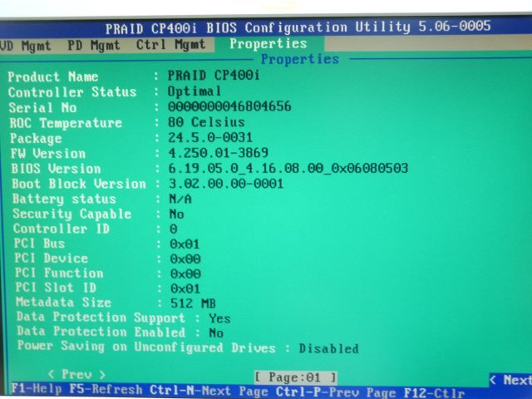532x399 pixels.
Task: Select FW Version value 4.250.01-3869
Action: pos(219,153)
